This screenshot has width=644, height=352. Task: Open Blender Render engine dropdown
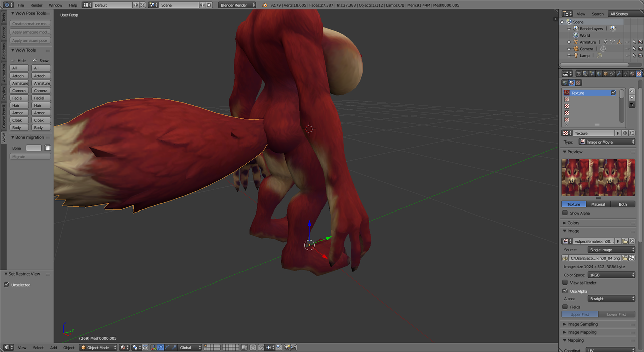click(237, 5)
